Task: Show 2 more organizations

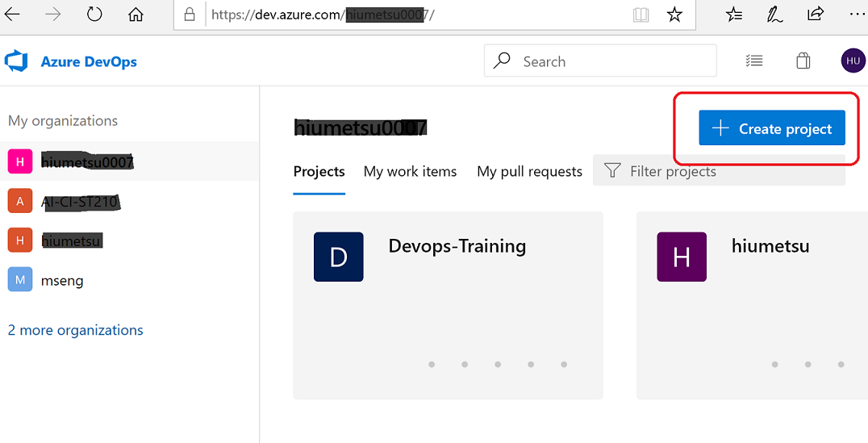Action: [x=75, y=330]
